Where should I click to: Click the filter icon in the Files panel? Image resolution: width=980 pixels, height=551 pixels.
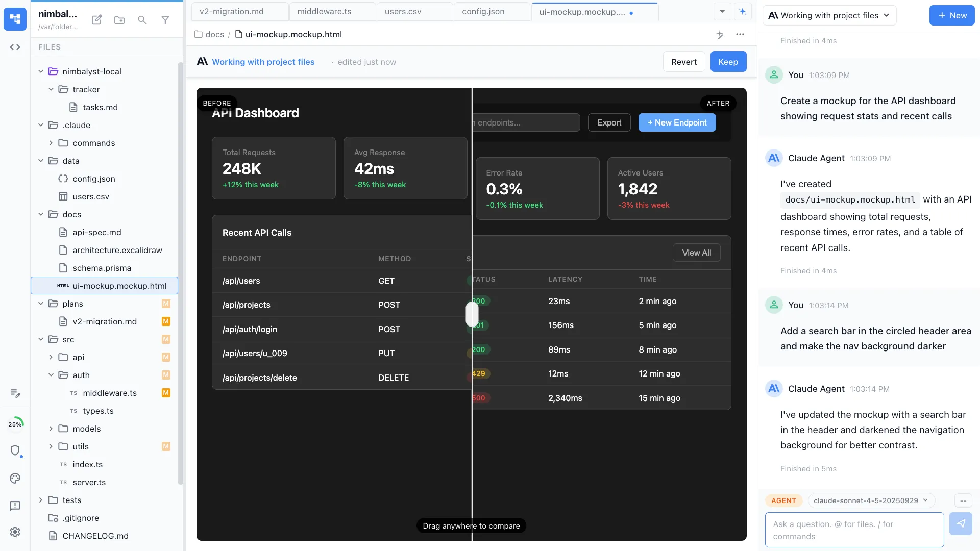(x=165, y=20)
